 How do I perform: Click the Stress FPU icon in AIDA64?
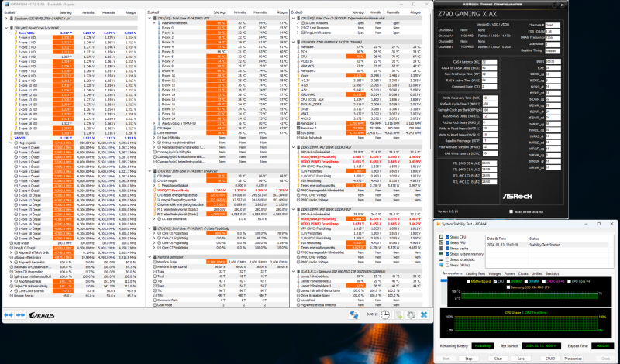[x=441, y=242]
